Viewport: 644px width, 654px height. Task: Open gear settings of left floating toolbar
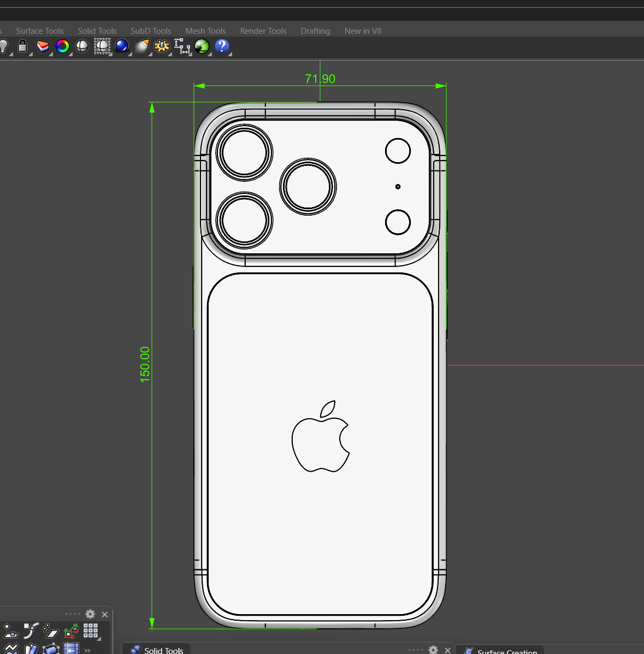pyautogui.click(x=90, y=614)
